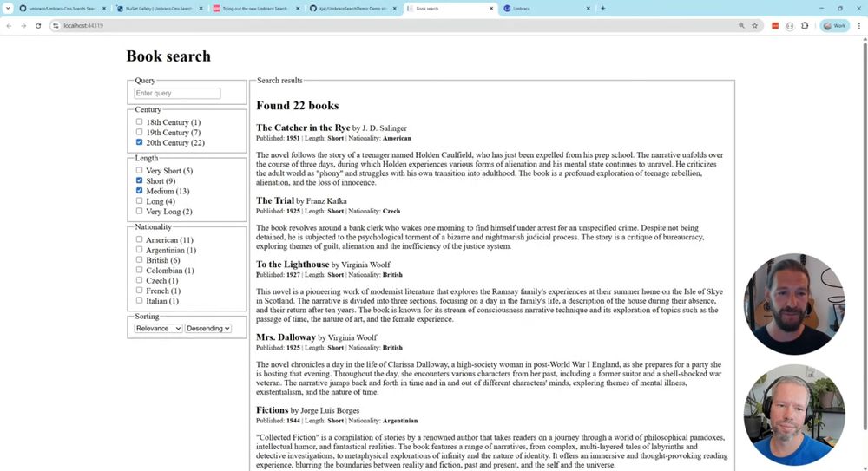Filter by Italian nationality

tap(139, 300)
